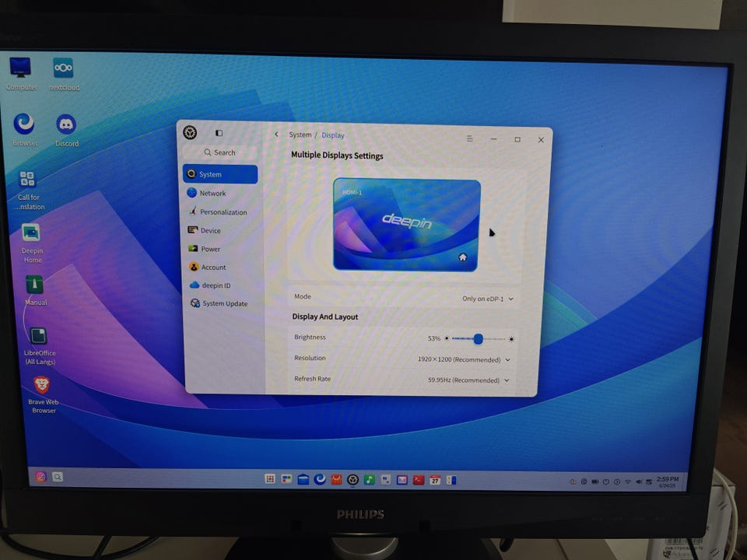Click the pink assistant icon on taskbar
This screenshot has height=560, width=747.
pos(40,476)
